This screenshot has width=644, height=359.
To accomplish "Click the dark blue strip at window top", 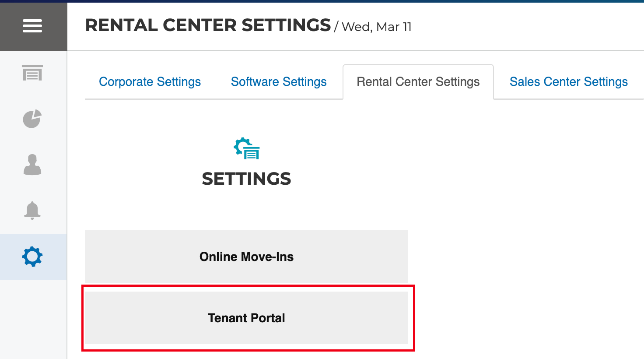I will point(322,1).
